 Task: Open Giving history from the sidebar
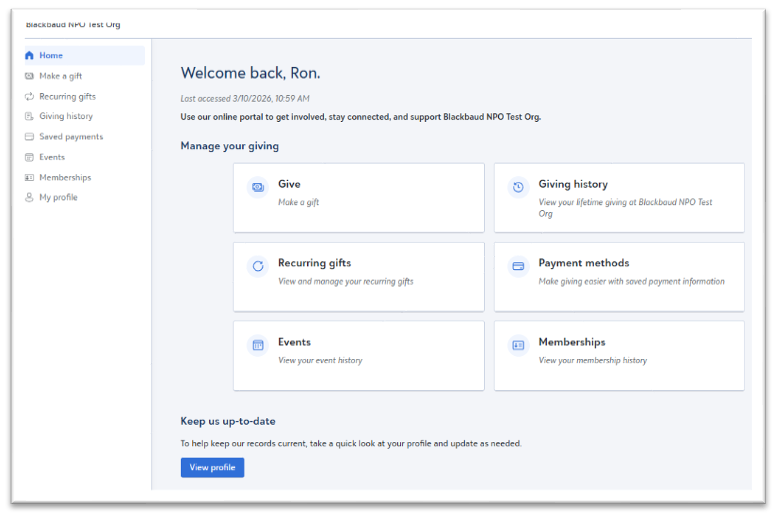point(66,116)
